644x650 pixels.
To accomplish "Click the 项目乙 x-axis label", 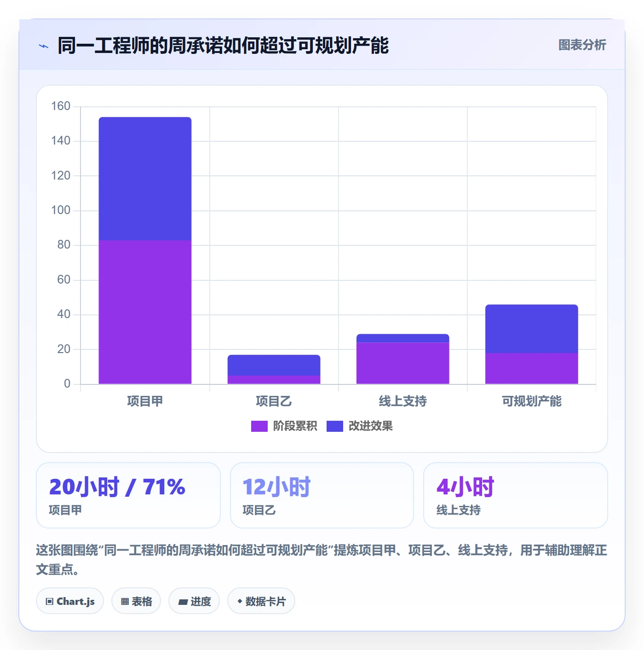I will tap(274, 401).
